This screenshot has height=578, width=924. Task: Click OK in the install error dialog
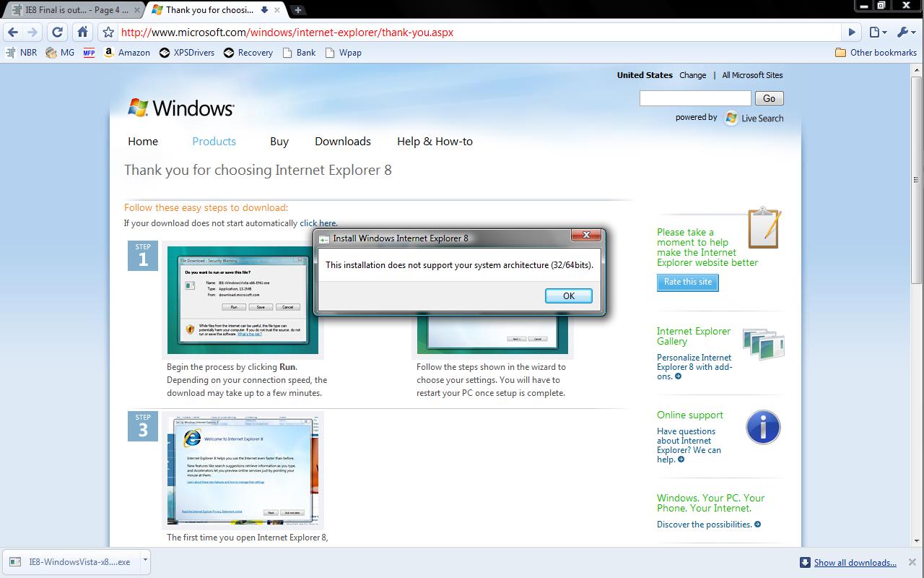[569, 296]
